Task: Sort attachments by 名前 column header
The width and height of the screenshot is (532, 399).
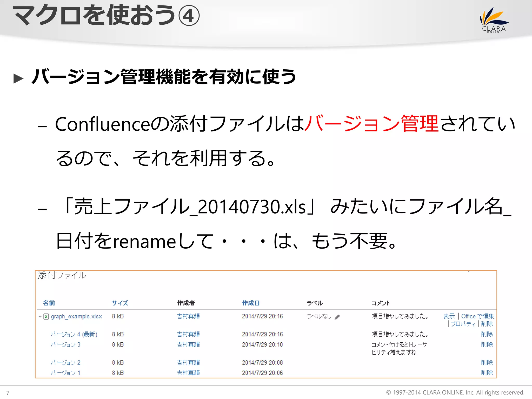Action: [49, 303]
